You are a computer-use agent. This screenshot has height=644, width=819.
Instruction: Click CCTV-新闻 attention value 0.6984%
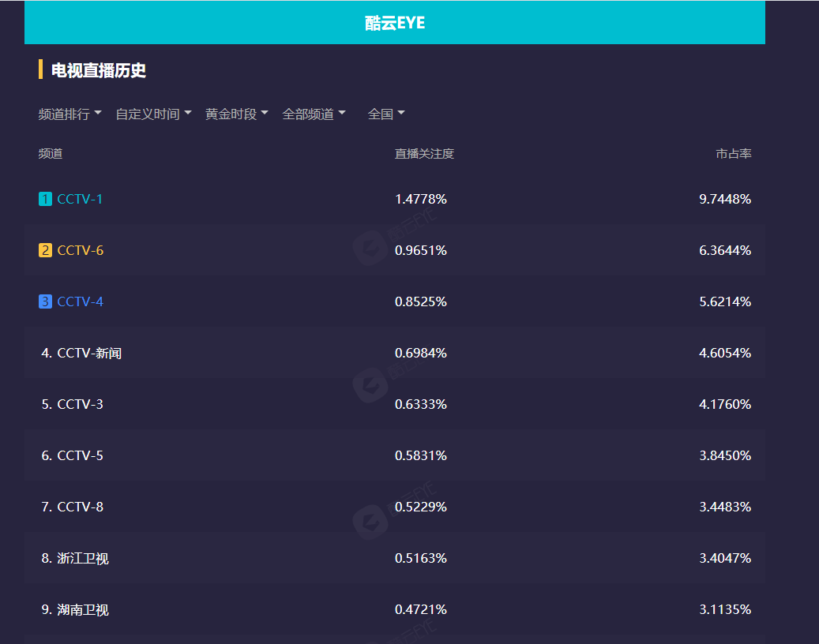tap(421, 353)
